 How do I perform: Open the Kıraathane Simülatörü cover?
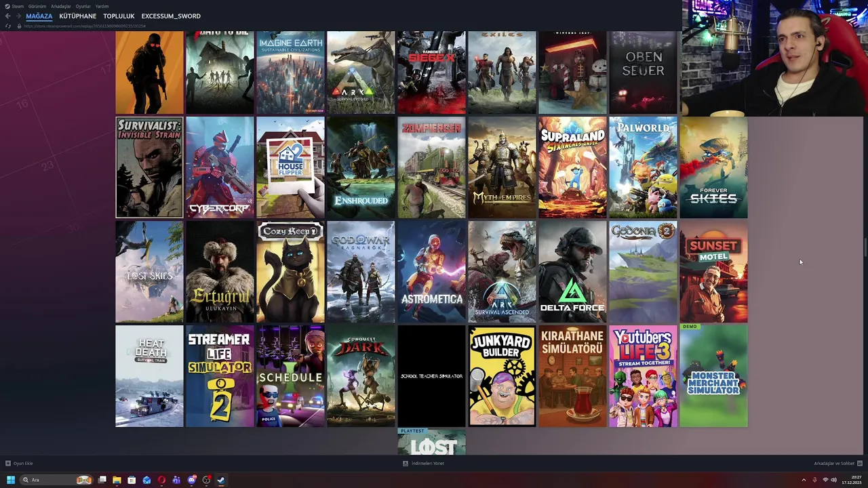point(572,376)
